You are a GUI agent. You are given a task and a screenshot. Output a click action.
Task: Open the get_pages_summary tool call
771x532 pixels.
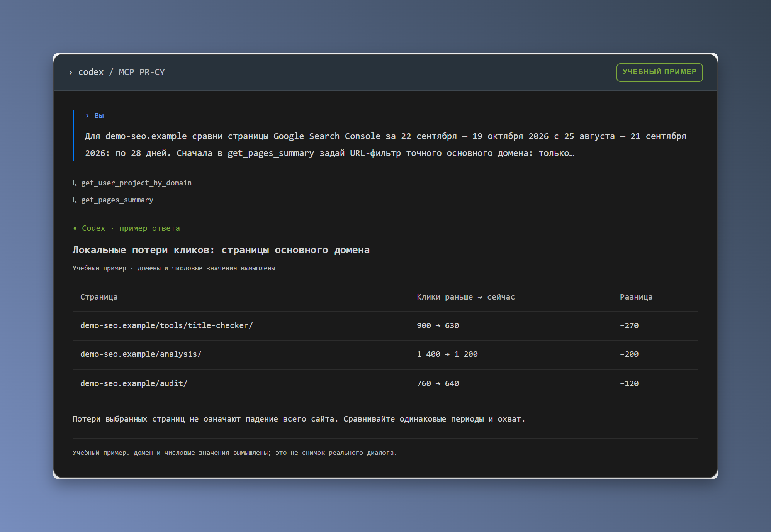(117, 200)
